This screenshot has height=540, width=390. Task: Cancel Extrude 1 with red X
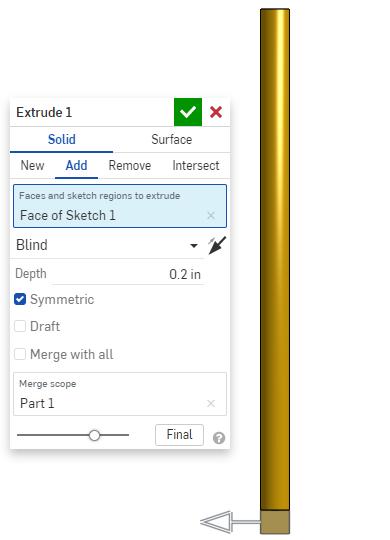(216, 112)
